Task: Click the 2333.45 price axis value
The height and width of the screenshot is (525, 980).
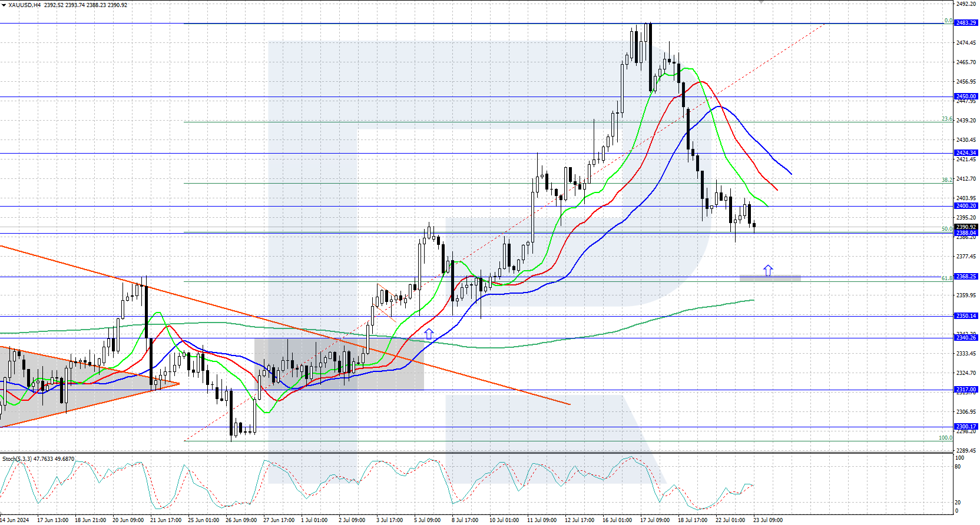Action: click(x=966, y=354)
